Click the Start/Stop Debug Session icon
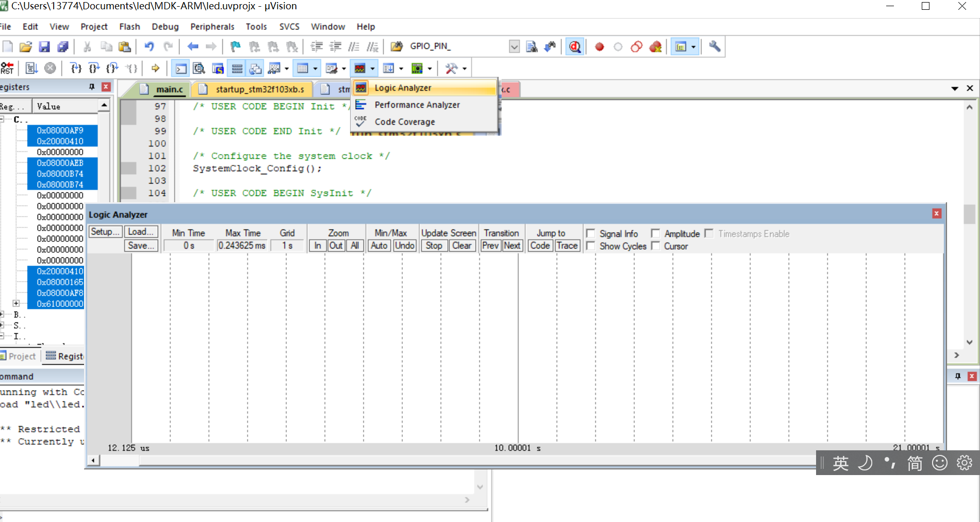The width and height of the screenshot is (980, 522). point(575,47)
